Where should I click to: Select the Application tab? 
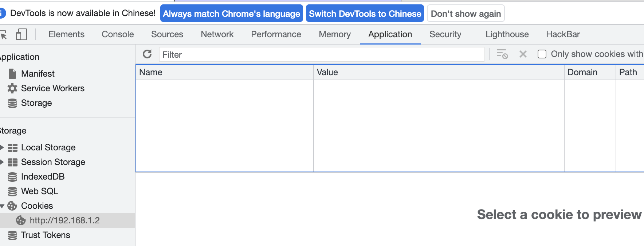[x=390, y=34]
